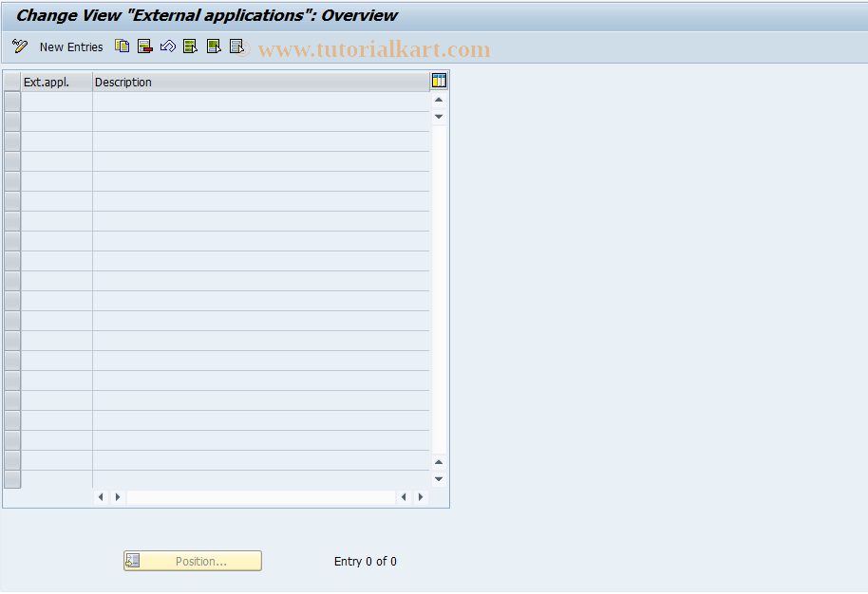Click the Position... button

click(x=193, y=561)
